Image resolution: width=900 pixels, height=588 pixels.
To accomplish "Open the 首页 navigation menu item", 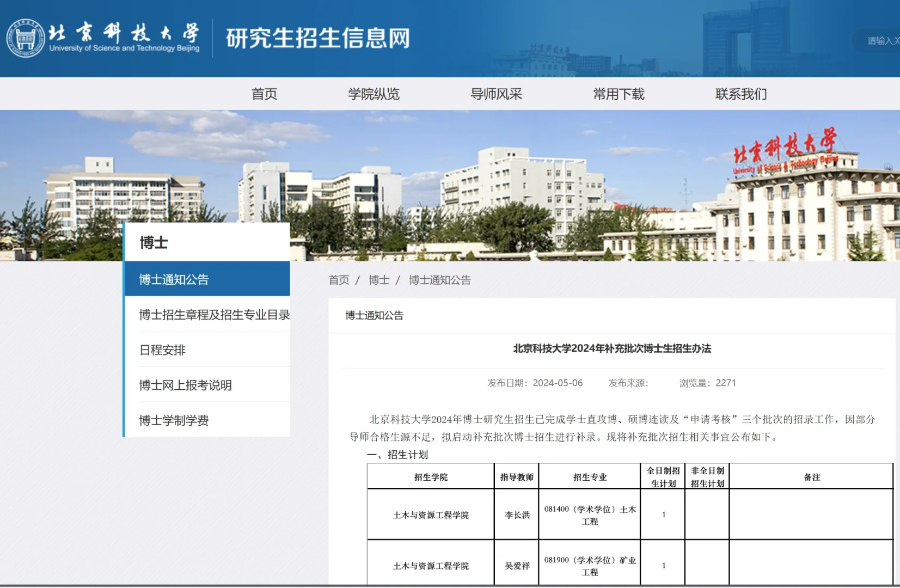I will pyautogui.click(x=265, y=94).
